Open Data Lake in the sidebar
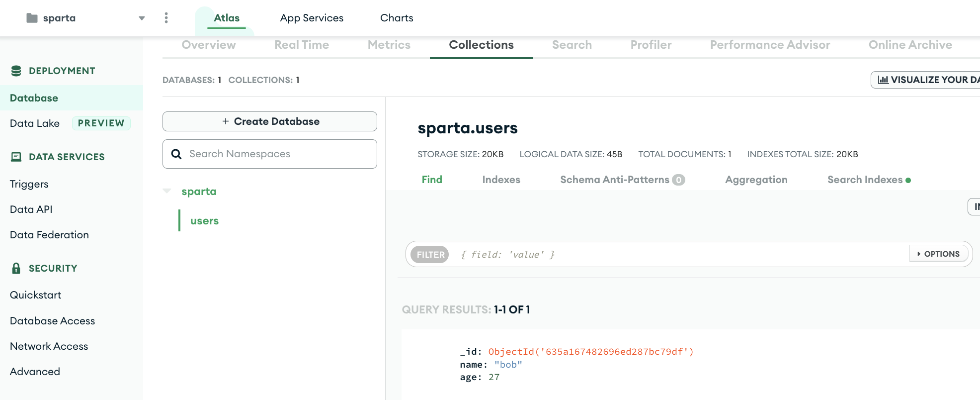 (35, 123)
